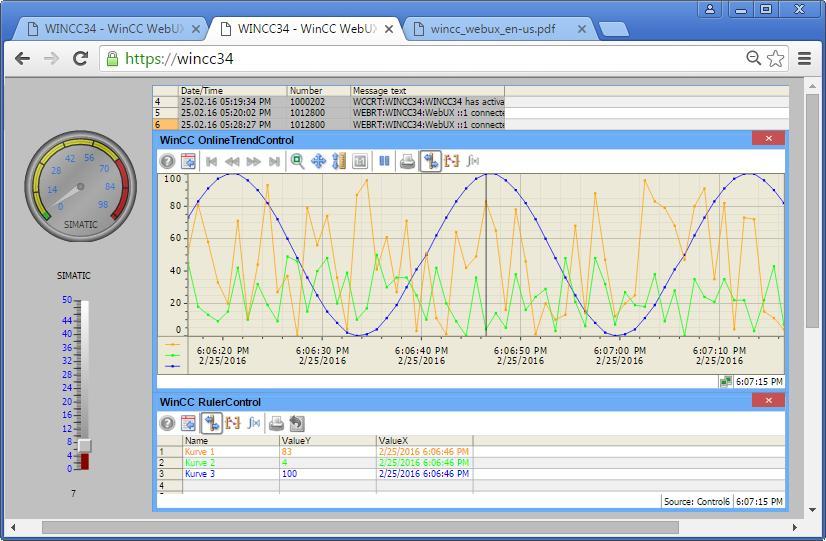Click Source: Control6 in status bar
Viewport: 826px width, 541px height.
pos(696,501)
